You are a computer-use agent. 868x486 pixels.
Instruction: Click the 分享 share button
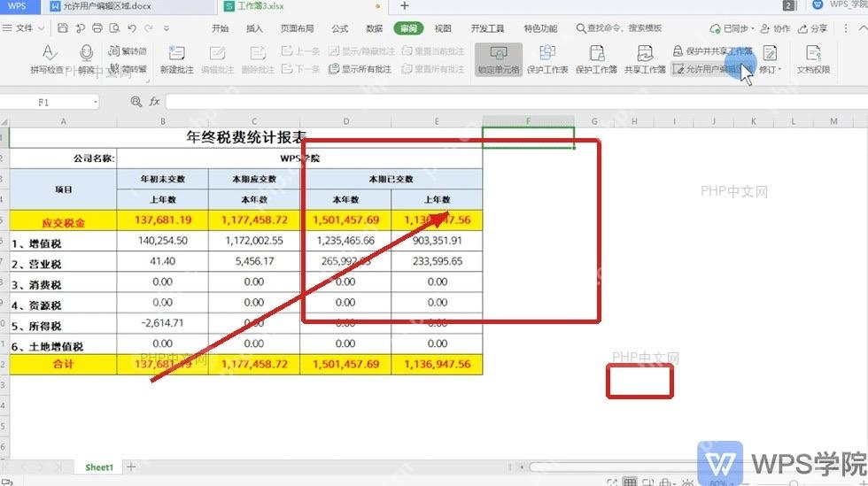tap(812, 28)
